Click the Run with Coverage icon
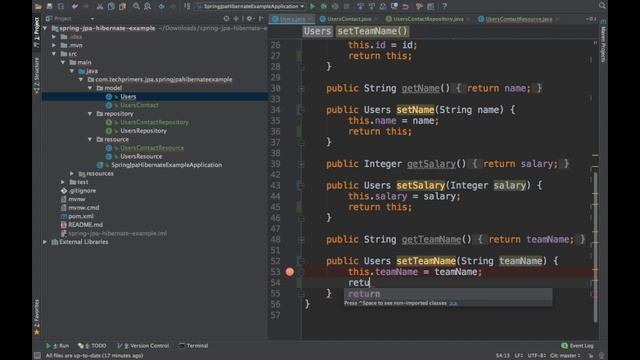 pyautogui.click(x=335, y=6)
